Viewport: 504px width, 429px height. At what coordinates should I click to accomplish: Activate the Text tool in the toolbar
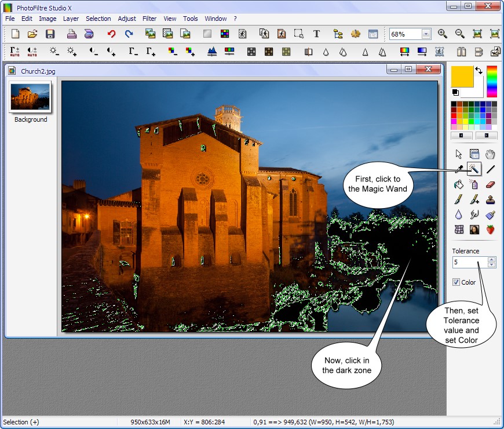click(316, 34)
